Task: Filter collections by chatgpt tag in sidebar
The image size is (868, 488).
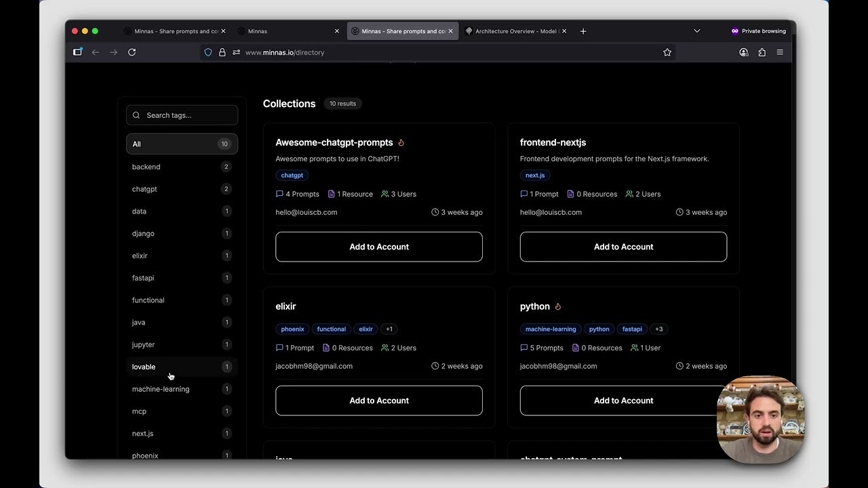Action: click(182, 189)
